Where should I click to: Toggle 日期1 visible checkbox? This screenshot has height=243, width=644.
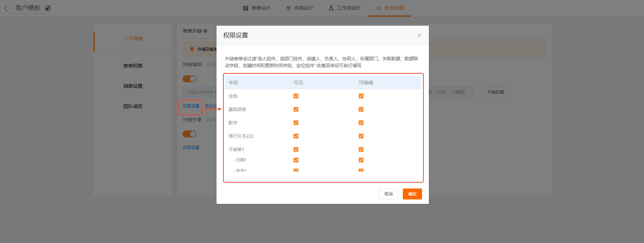pos(296,160)
